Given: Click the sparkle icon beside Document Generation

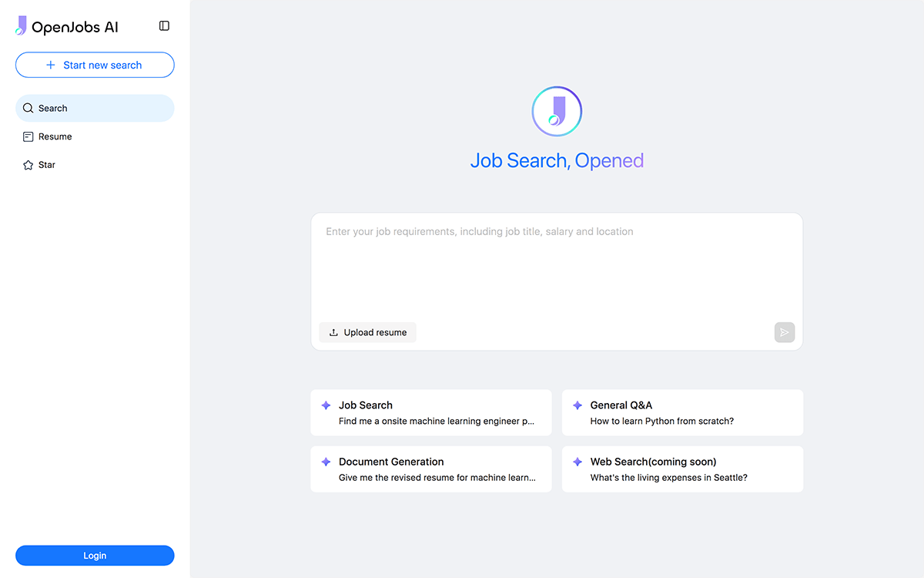Looking at the screenshot, I should [325, 462].
